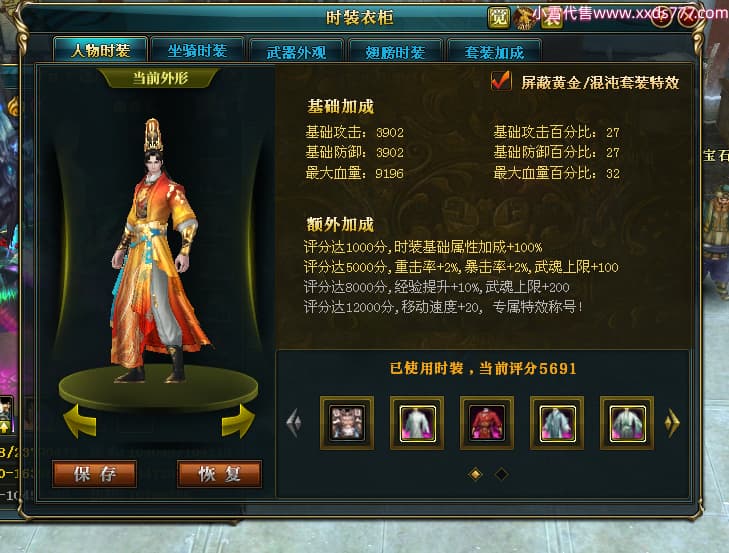Open the 武器外观 tab

[x=296, y=52]
